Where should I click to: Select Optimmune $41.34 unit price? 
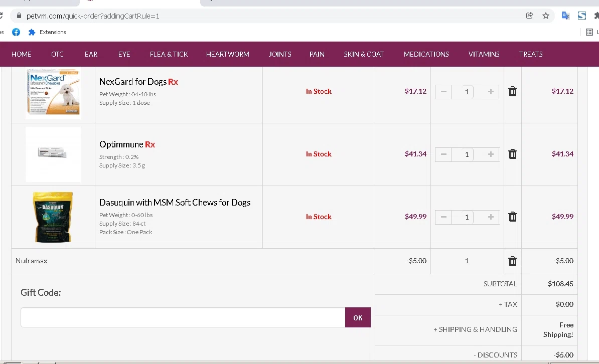[x=415, y=154]
